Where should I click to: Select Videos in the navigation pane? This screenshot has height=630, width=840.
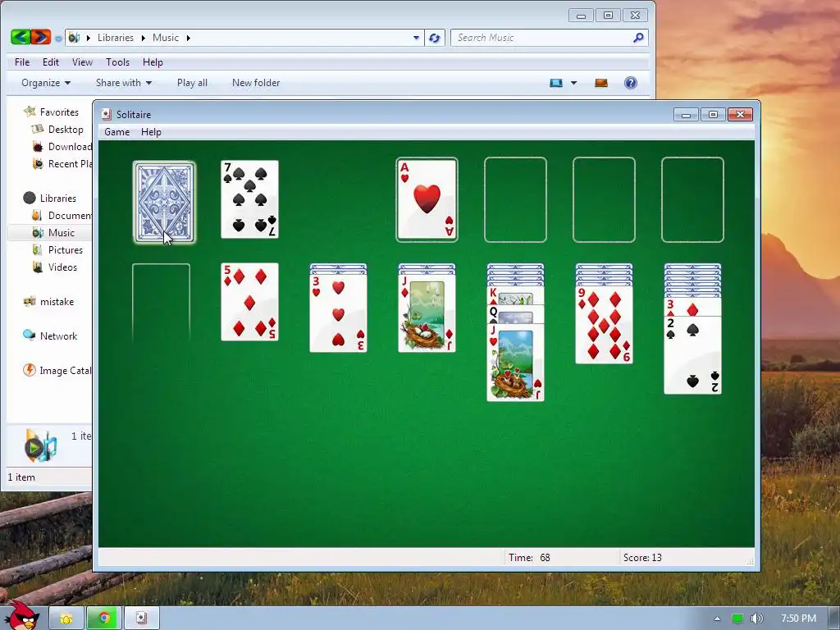click(55, 267)
